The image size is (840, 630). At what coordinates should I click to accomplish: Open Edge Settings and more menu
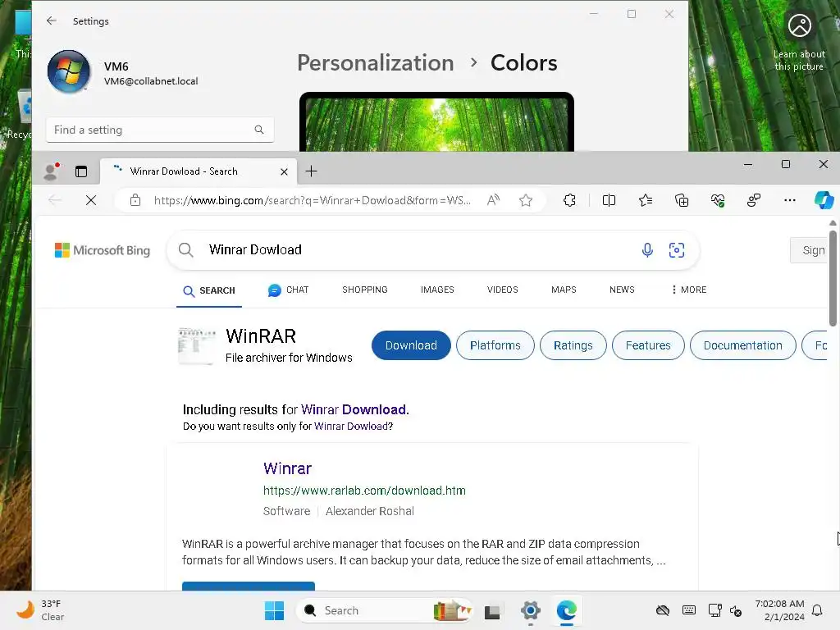(790, 200)
